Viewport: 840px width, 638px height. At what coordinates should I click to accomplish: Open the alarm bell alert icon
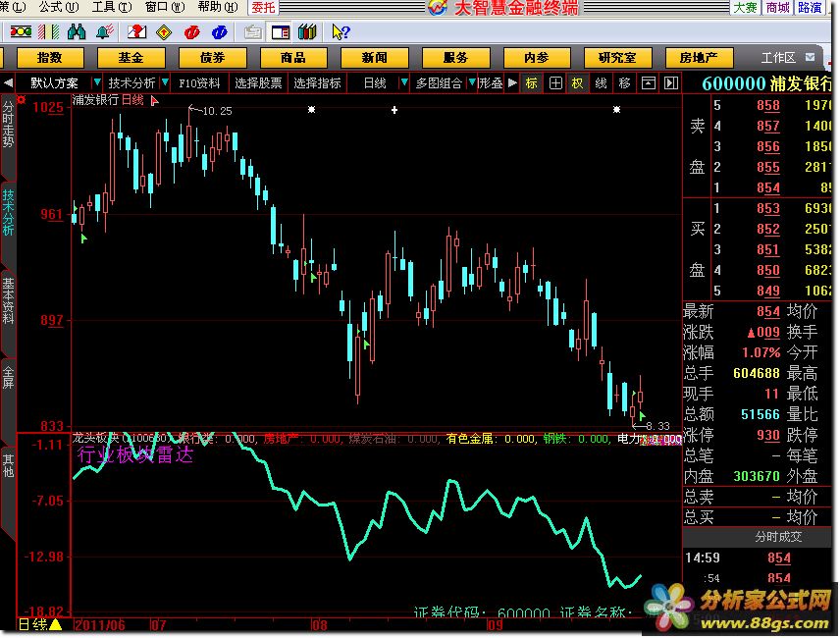[x=105, y=32]
